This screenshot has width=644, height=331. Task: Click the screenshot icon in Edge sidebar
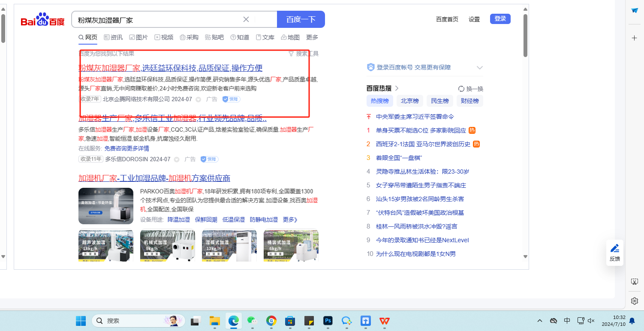click(635, 282)
